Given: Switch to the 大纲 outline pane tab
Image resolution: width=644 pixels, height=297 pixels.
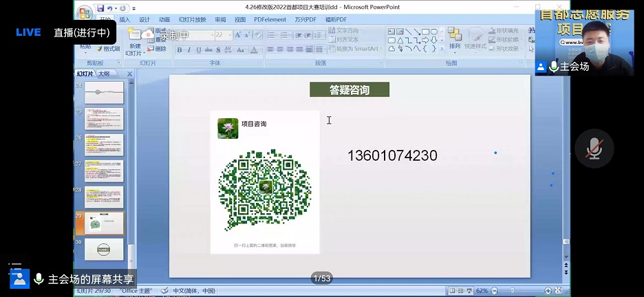Looking at the screenshot, I should click(x=104, y=74).
